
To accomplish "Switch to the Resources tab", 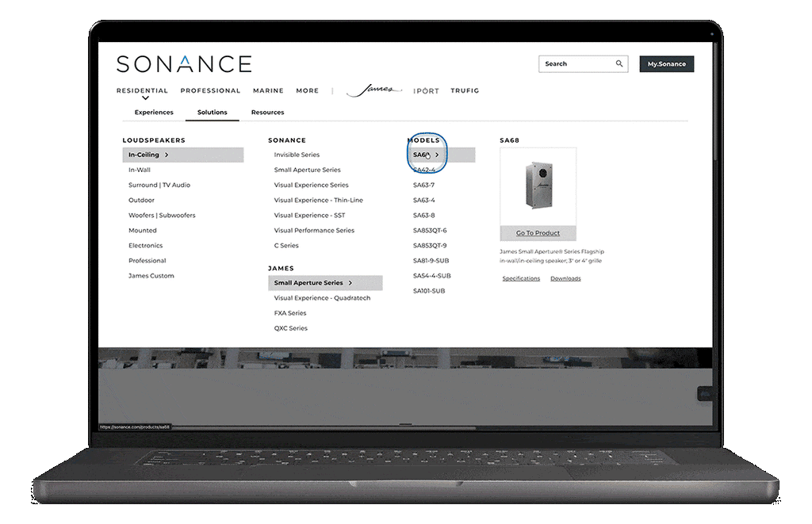I will click(x=267, y=113).
